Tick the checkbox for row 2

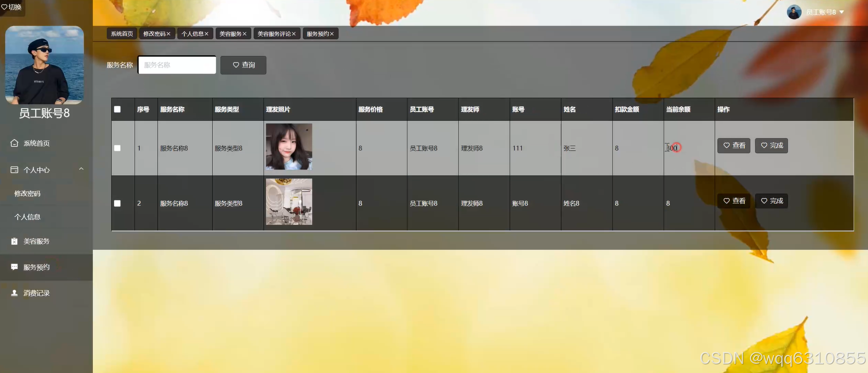[117, 203]
